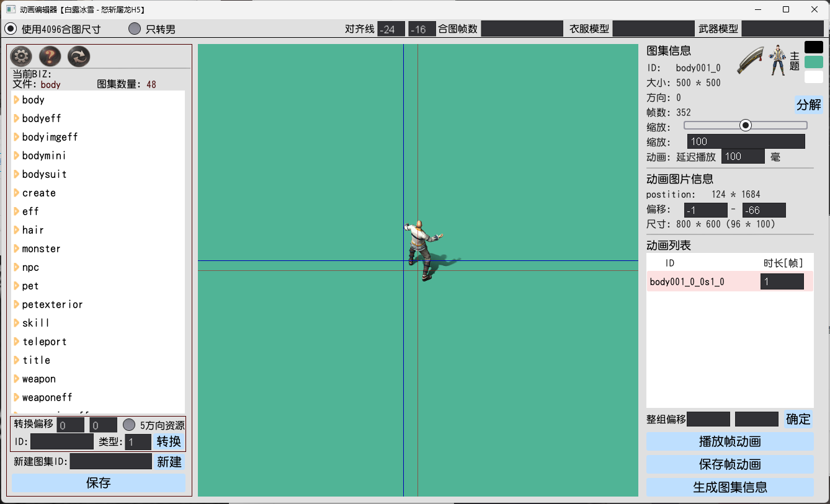Click the 播放帧动画 button
The width and height of the screenshot is (830, 504).
tap(730, 441)
